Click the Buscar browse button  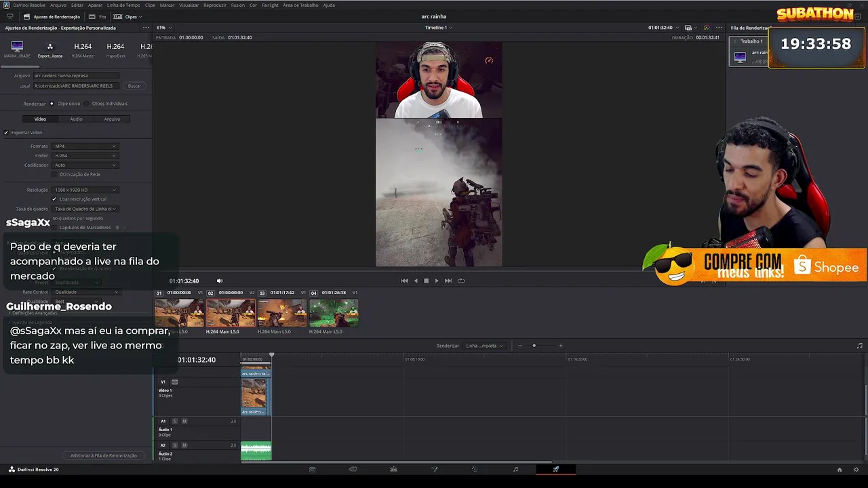(134, 86)
